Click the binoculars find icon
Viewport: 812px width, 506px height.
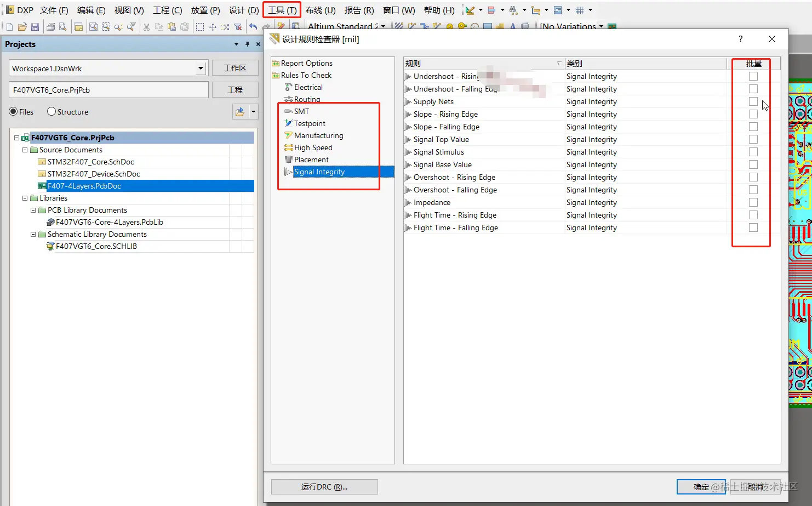click(x=513, y=10)
